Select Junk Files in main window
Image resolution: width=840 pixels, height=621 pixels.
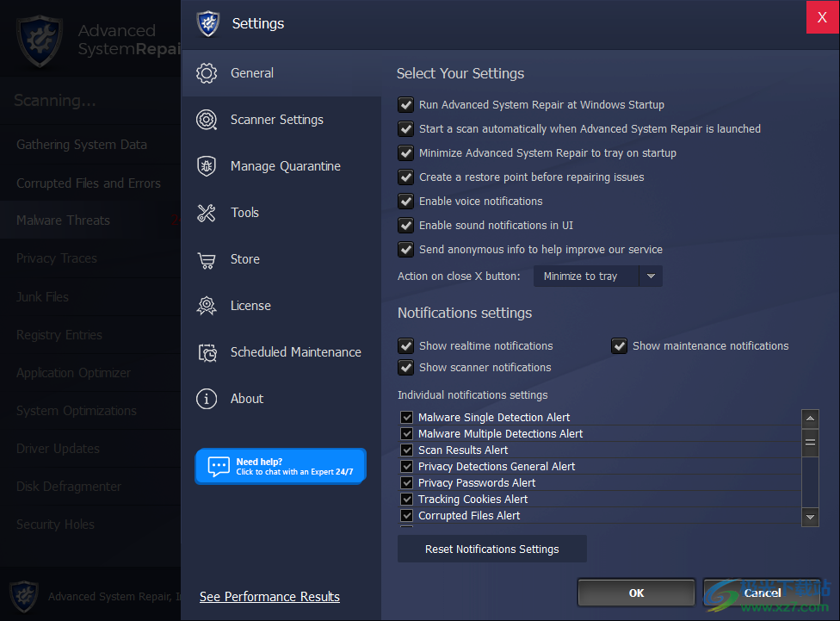90,296
